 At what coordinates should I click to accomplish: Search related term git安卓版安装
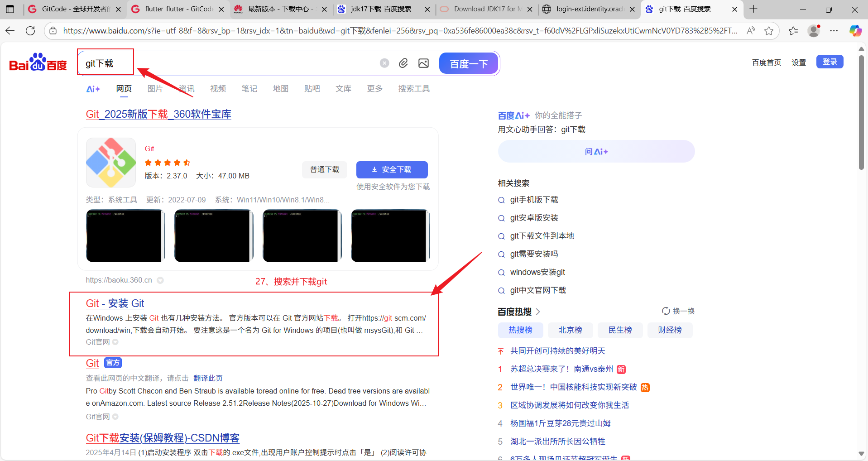click(534, 218)
